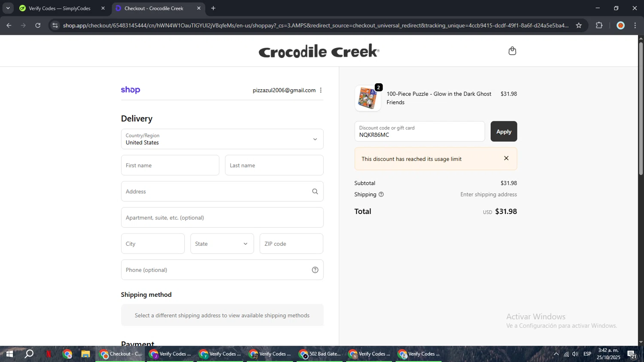Viewport: 644px width, 362px height.
Task: Click the browser address bar URL
Action: click(316, 25)
